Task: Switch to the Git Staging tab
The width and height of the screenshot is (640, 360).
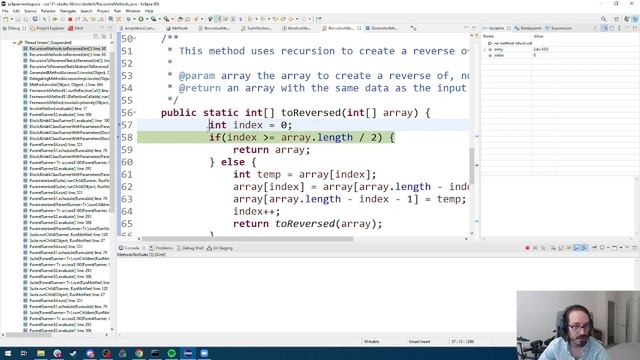Action: point(220,248)
